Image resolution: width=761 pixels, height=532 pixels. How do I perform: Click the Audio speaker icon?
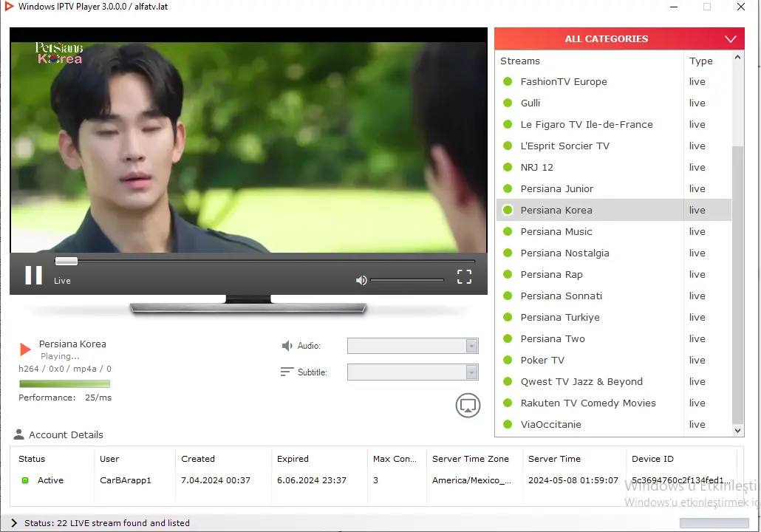tap(287, 346)
